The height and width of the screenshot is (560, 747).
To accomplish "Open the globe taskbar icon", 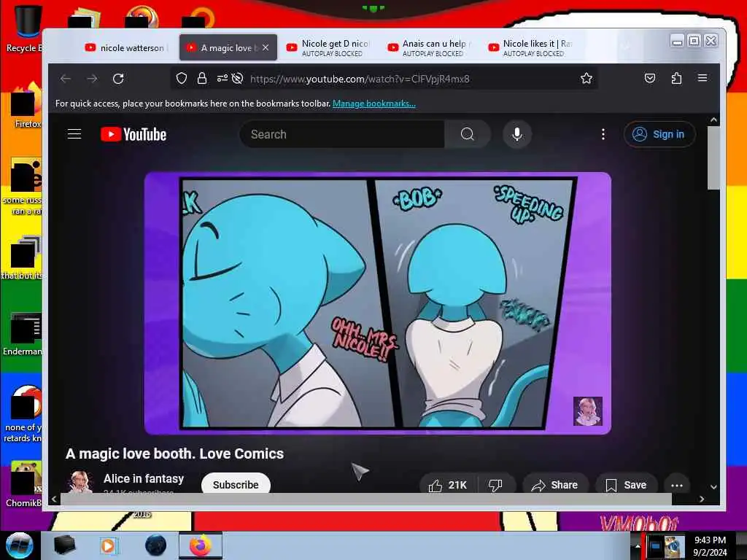I will click(156, 545).
